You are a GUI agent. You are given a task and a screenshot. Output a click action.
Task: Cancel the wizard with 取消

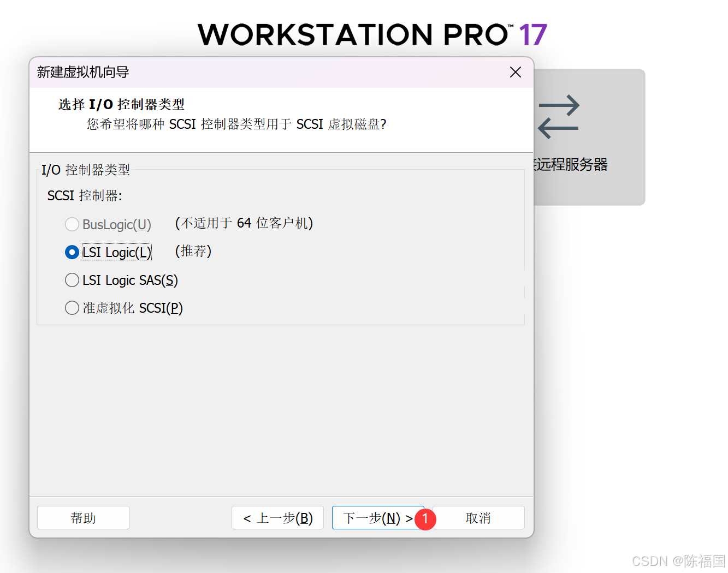[478, 517]
